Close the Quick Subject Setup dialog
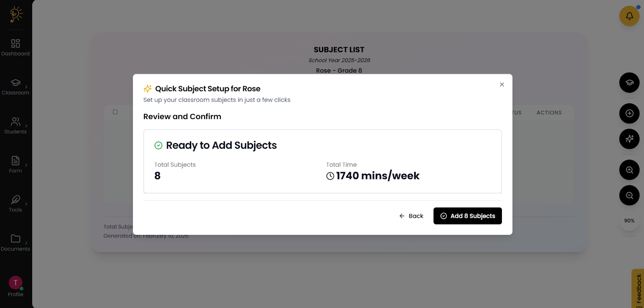The width and height of the screenshot is (644, 308). pyautogui.click(x=502, y=85)
